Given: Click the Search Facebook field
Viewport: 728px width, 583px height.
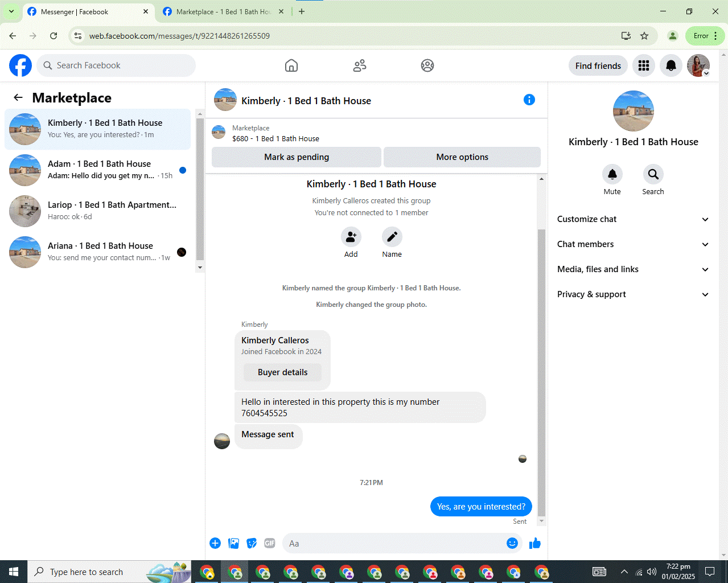Looking at the screenshot, I should (116, 65).
